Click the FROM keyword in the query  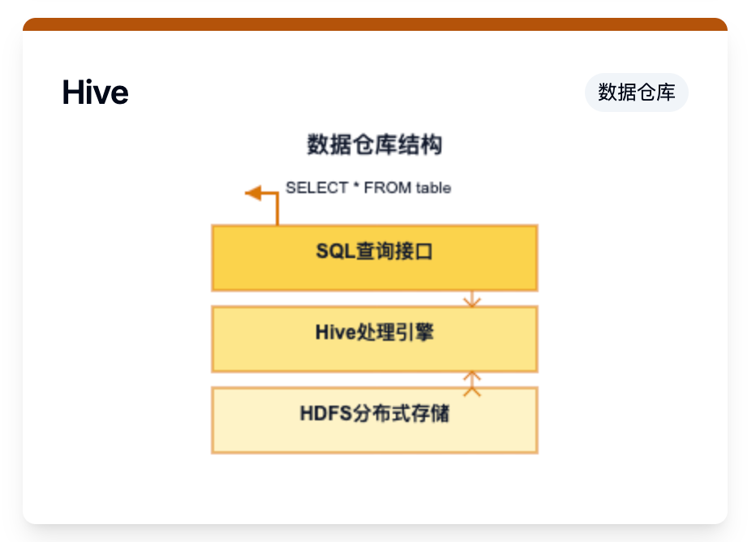(x=388, y=187)
